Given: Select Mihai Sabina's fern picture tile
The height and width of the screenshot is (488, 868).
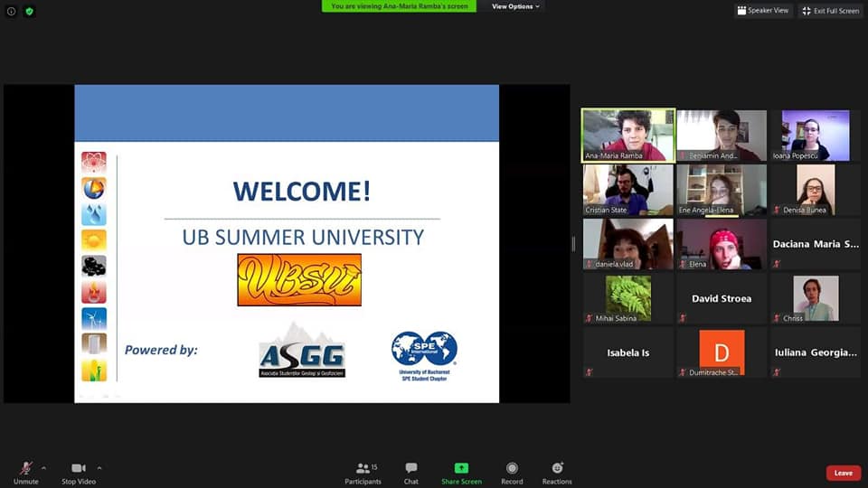Looking at the screenshot, I should [628, 298].
